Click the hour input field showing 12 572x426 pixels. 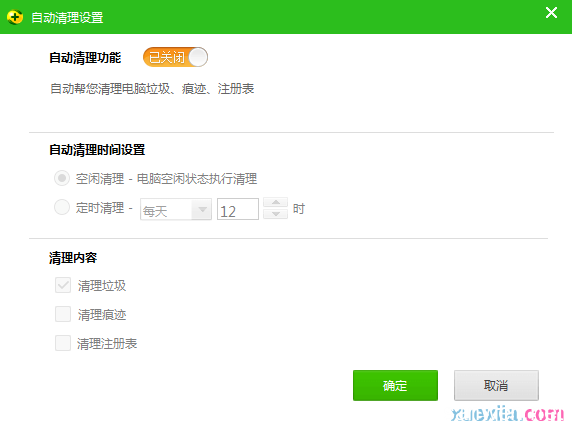(x=238, y=209)
